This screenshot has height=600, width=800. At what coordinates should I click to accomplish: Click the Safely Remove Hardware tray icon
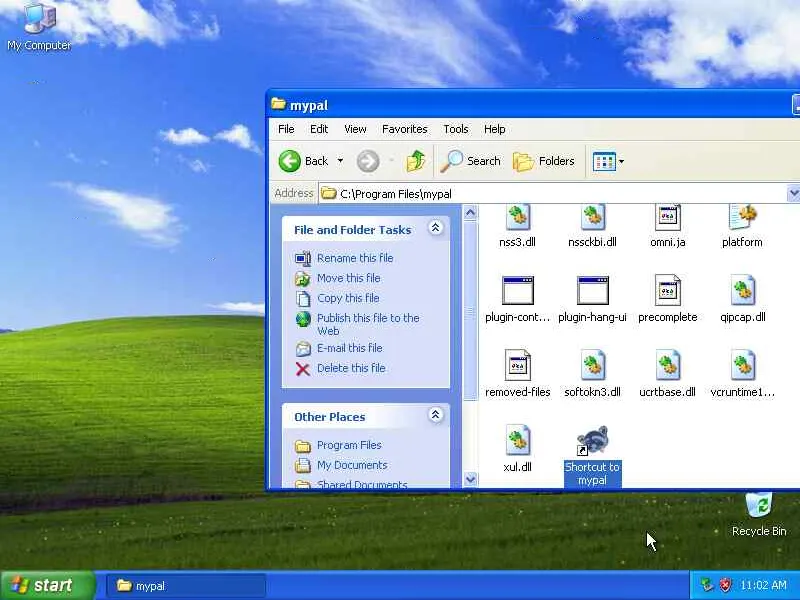(x=707, y=585)
